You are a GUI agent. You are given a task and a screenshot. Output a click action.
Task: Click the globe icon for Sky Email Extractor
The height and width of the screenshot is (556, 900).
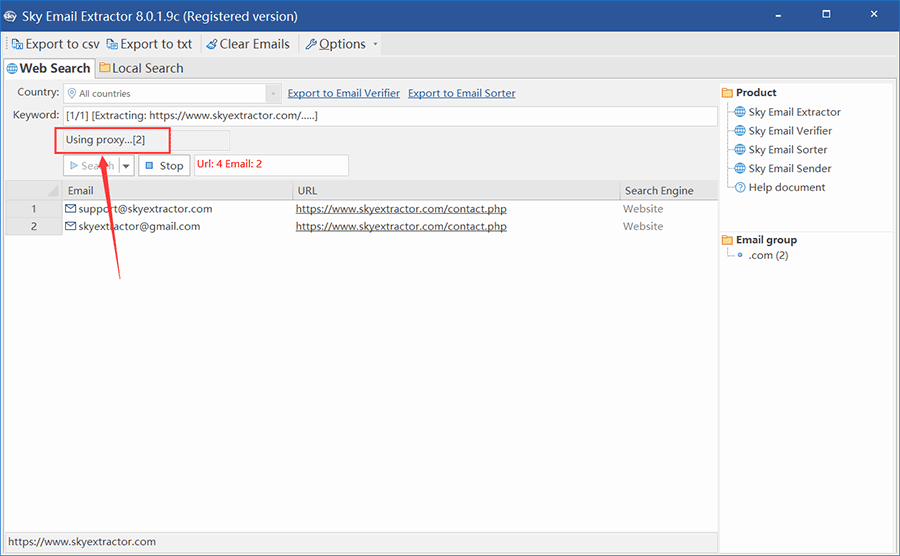pyautogui.click(x=740, y=111)
